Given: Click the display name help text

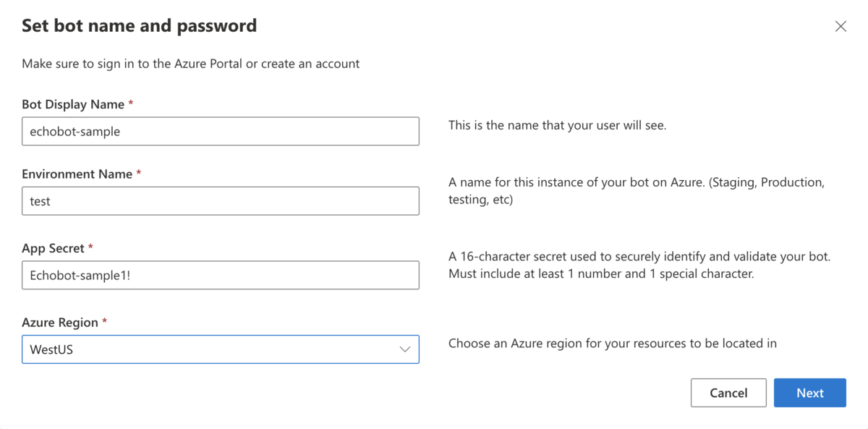Looking at the screenshot, I should [x=557, y=125].
